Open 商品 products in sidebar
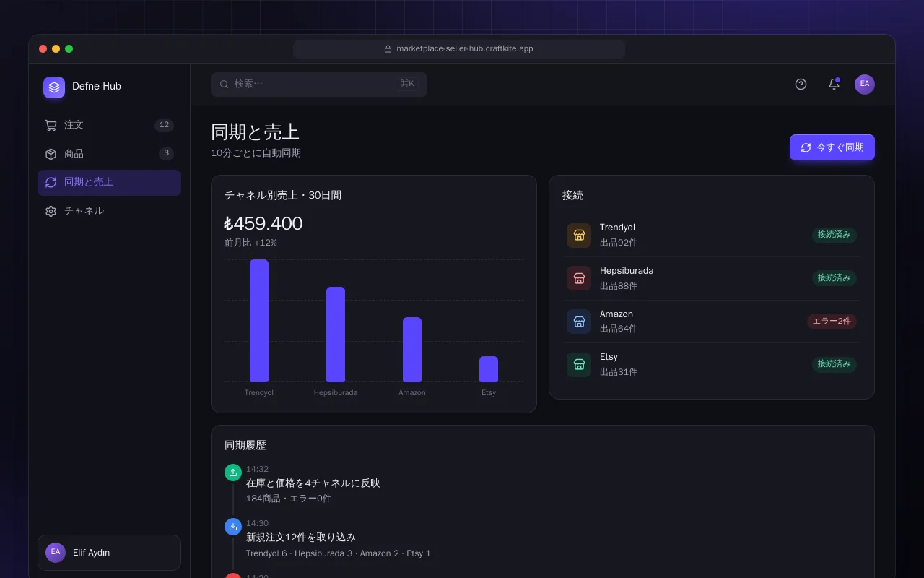 pos(109,154)
